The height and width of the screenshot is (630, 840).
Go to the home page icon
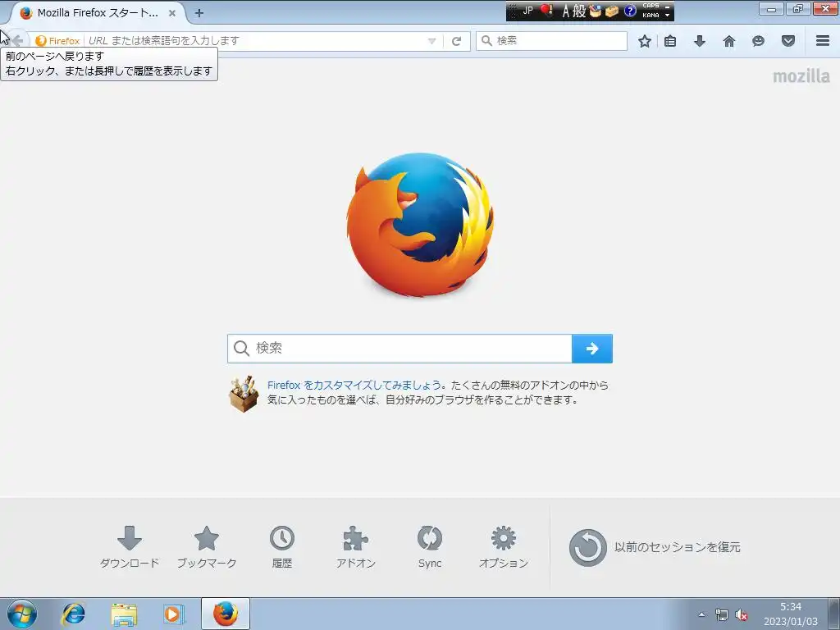click(729, 41)
